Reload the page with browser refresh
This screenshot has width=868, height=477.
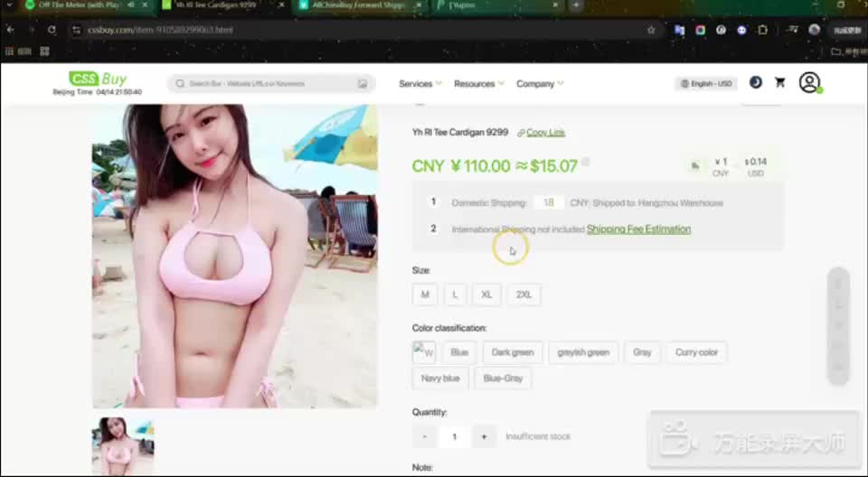point(52,30)
